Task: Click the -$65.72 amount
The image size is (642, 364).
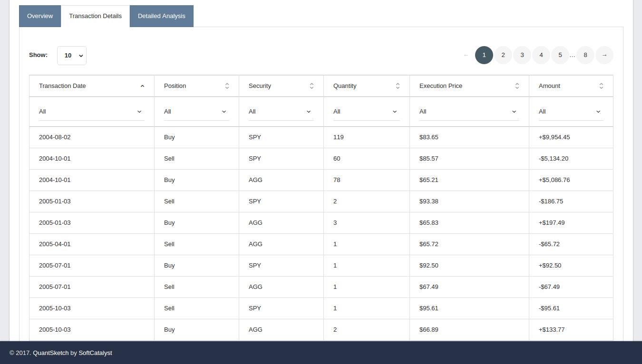Action: coord(549,244)
